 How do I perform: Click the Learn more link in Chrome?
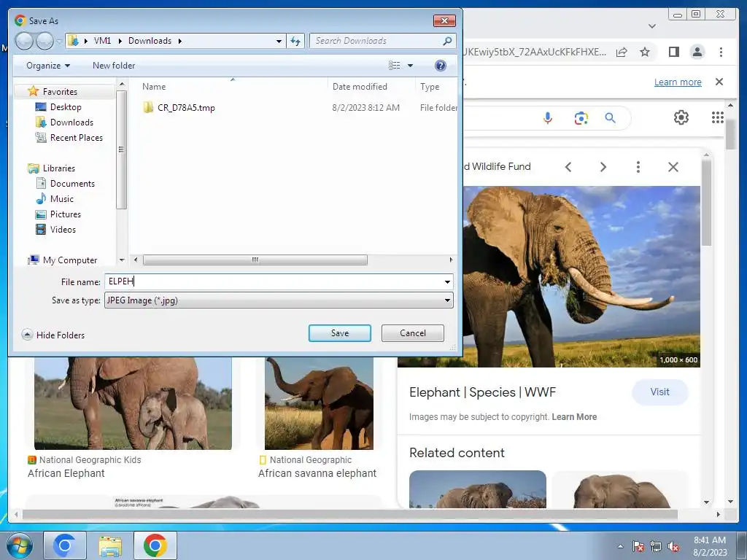678,82
